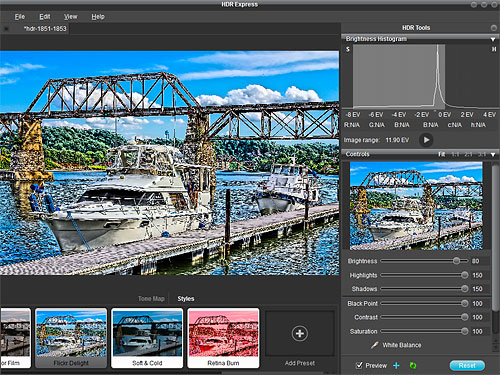Screen dimensions: 500x375
Task: Click the -8 EV histogram axis label
Action: click(x=353, y=115)
